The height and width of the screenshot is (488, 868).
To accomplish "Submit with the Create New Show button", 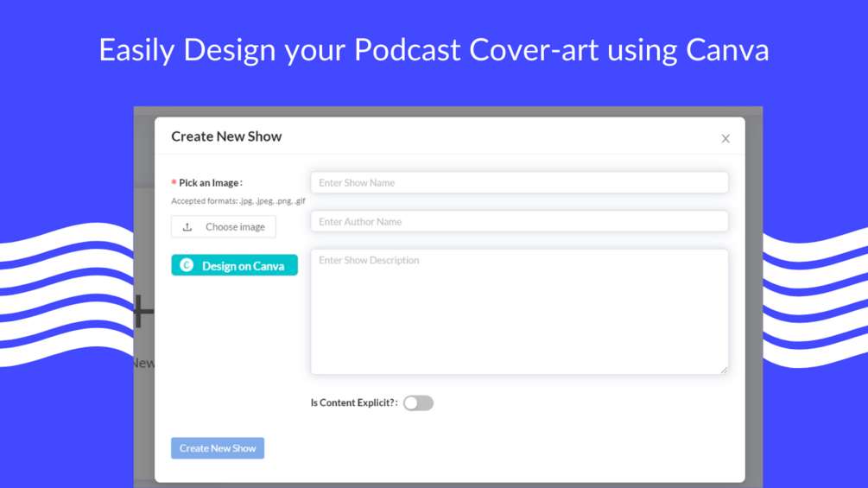I will click(x=218, y=448).
